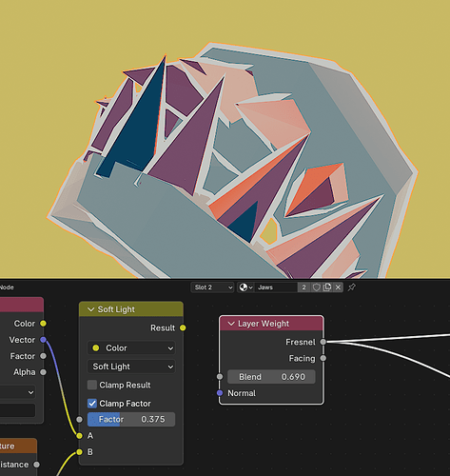Adjust the Blend 0.690 field
The width and height of the screenshot is (450, 476).
pyautogui.click(x=271, y=377)
